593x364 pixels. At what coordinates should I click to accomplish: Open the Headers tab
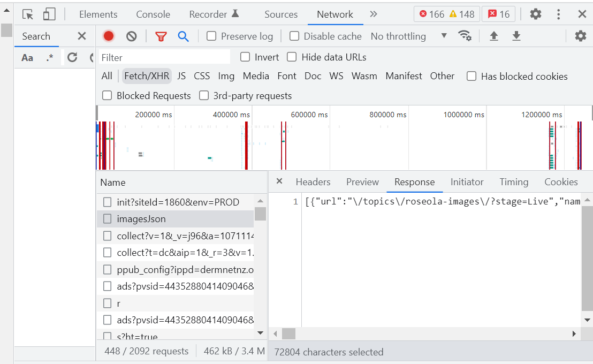[313, 182]
